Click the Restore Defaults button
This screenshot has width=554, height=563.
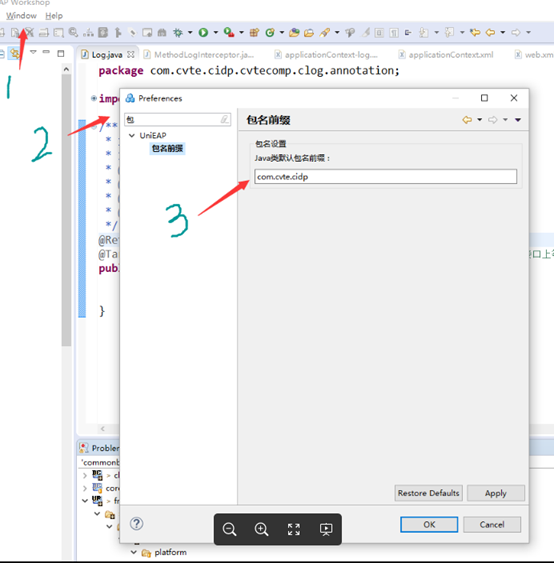(428, 493)
